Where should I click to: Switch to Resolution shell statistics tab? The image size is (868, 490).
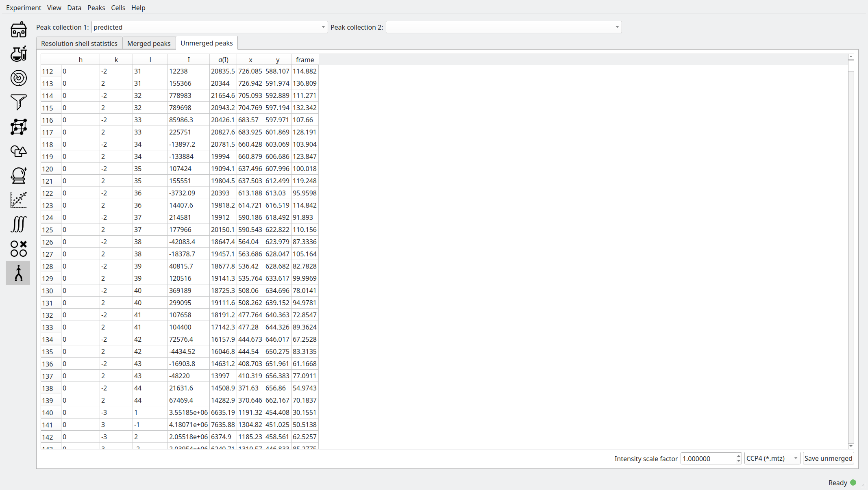[79, 43]
